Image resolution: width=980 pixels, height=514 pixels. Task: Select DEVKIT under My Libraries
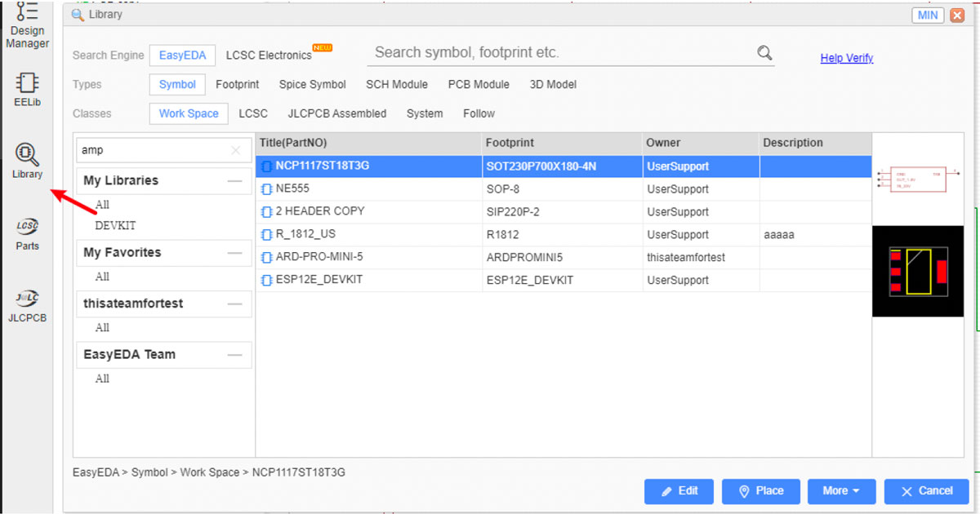(115, 225)
